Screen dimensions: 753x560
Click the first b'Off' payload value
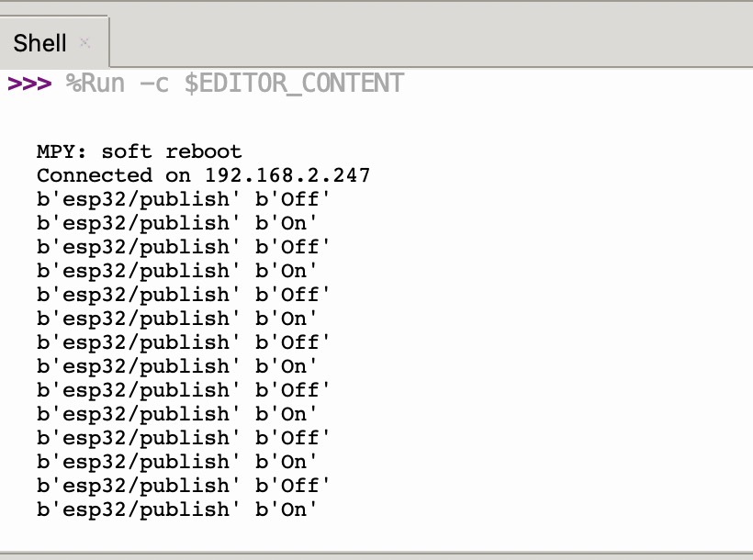tap(292, 199)
